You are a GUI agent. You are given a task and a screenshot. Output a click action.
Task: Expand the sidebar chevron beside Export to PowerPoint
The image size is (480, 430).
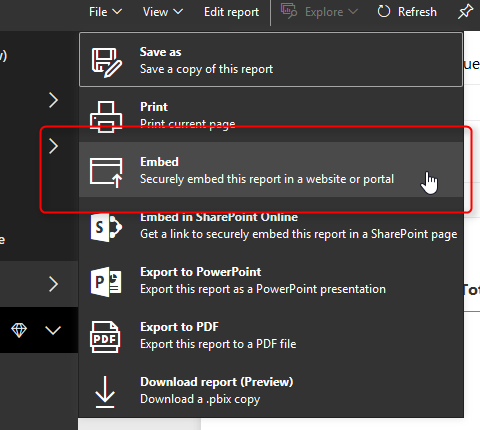coord(53,284)
